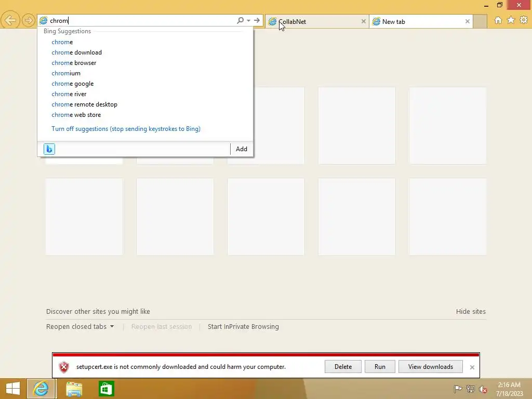The width and height of the screenshot is (532, 399).
Task: Open the Windows Start button
Action: coord(13,389)
